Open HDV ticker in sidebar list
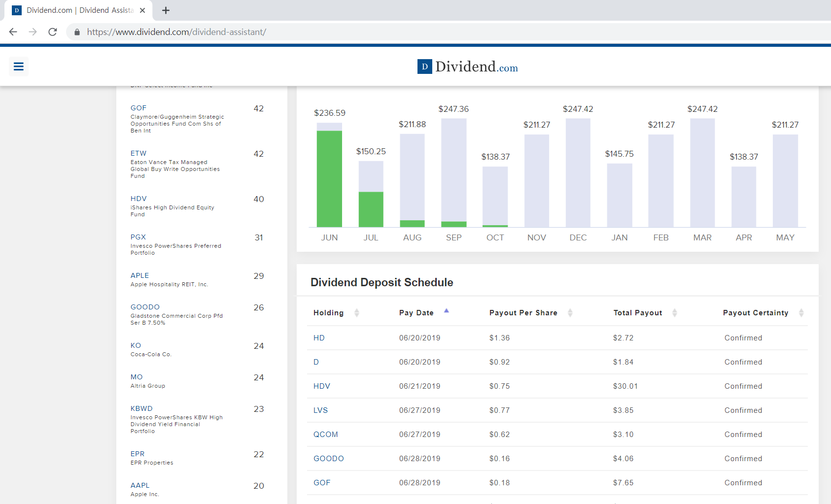 pyautogui.click(x=138, y=199)
